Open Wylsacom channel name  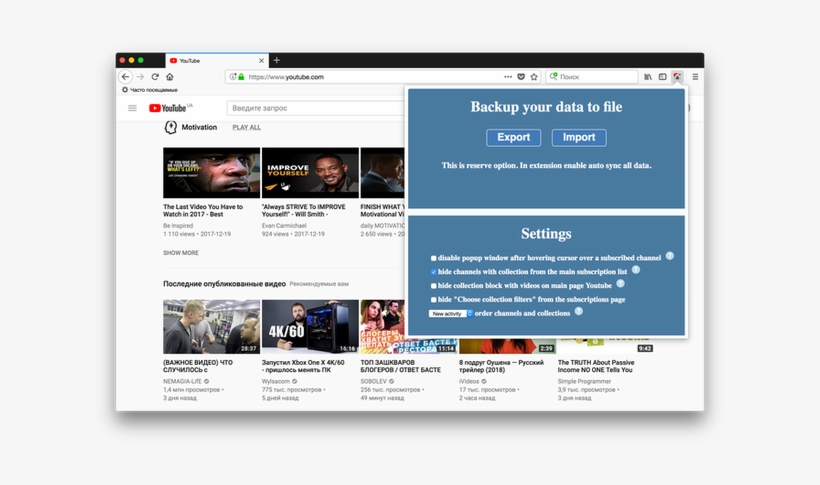point(276,381)
